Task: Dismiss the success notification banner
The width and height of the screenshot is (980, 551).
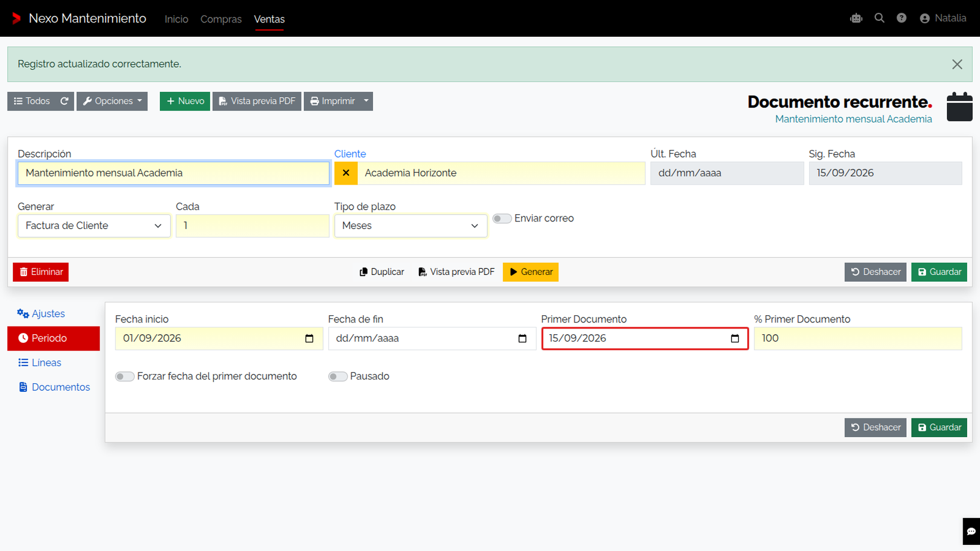Action: (957, 64)
